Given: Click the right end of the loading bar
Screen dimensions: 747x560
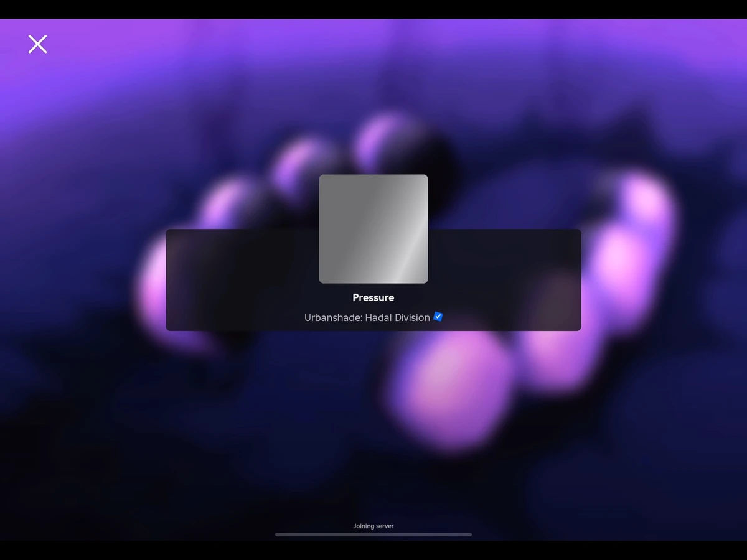Looking at the screenshot, I should (x=469, y=534).
